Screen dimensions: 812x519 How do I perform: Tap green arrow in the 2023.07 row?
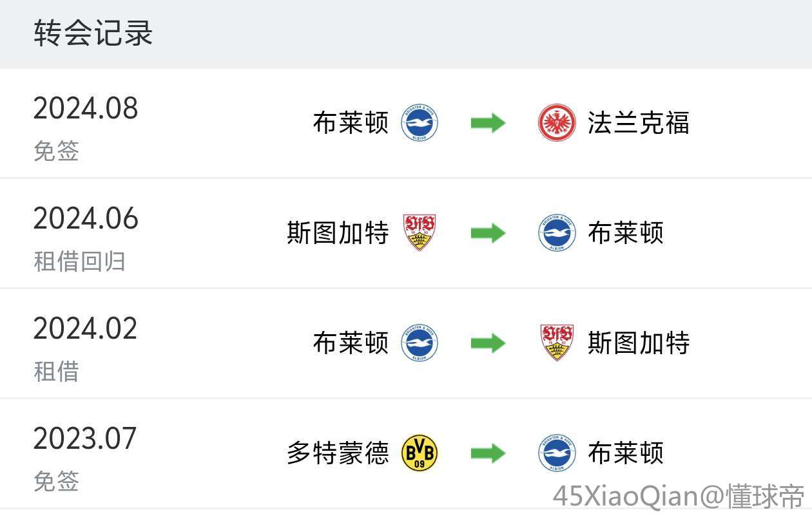(488, 453)
